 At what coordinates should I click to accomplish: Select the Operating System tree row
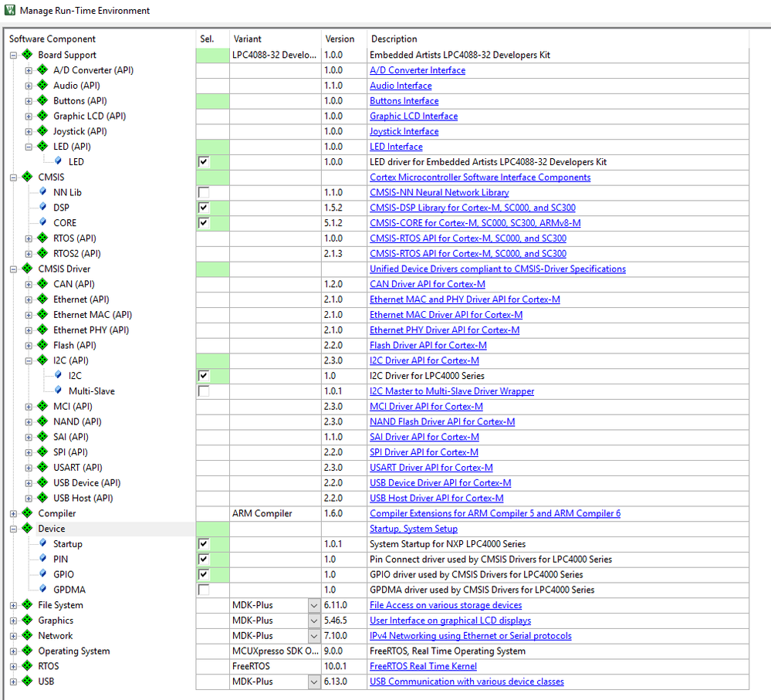(x=74, y=651)
